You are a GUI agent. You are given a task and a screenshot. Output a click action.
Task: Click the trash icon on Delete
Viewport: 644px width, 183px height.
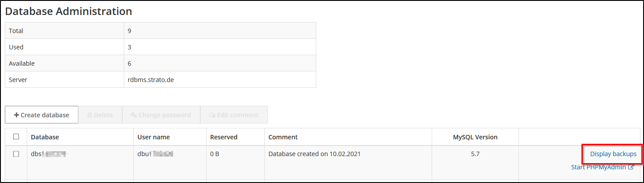pyautogui.click(x=89, y=115)
